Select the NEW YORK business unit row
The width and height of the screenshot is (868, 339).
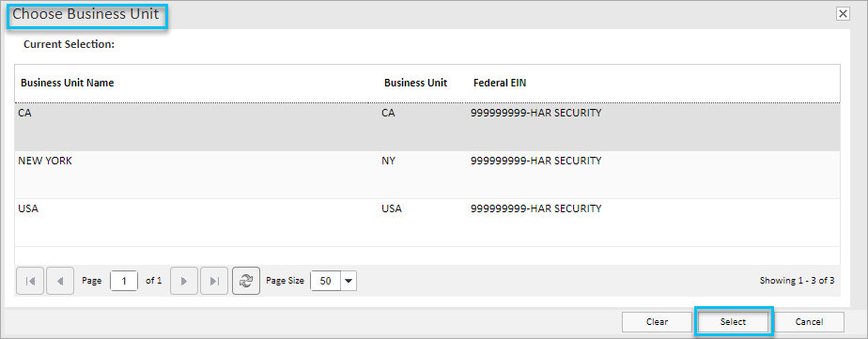pyautogui.click(x=427, y=176)
